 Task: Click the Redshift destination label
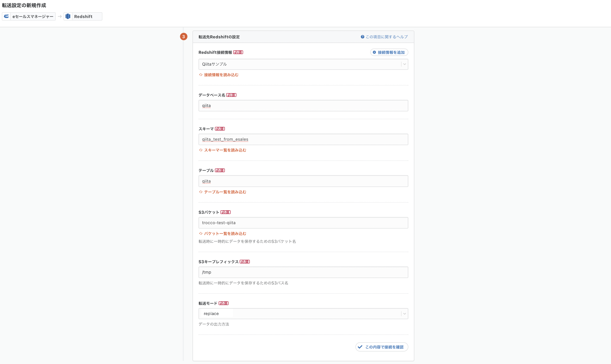pyautogui.click(x=83, y=16)
